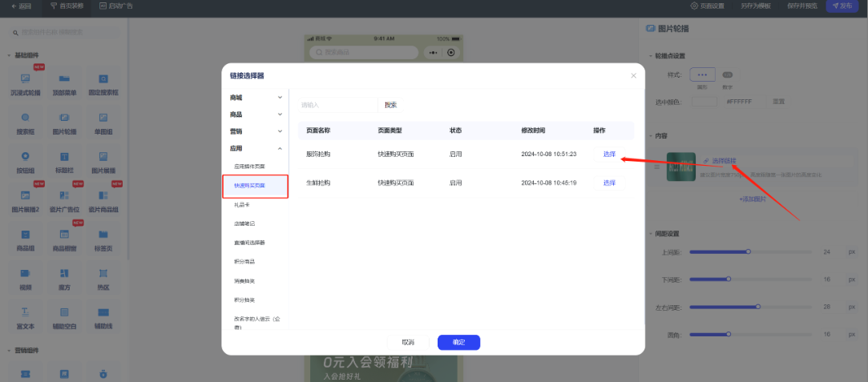Click the 商品组 component icon
Image resolution: width=868 pixels, height=382 pixels.
[x=25, y=235]
